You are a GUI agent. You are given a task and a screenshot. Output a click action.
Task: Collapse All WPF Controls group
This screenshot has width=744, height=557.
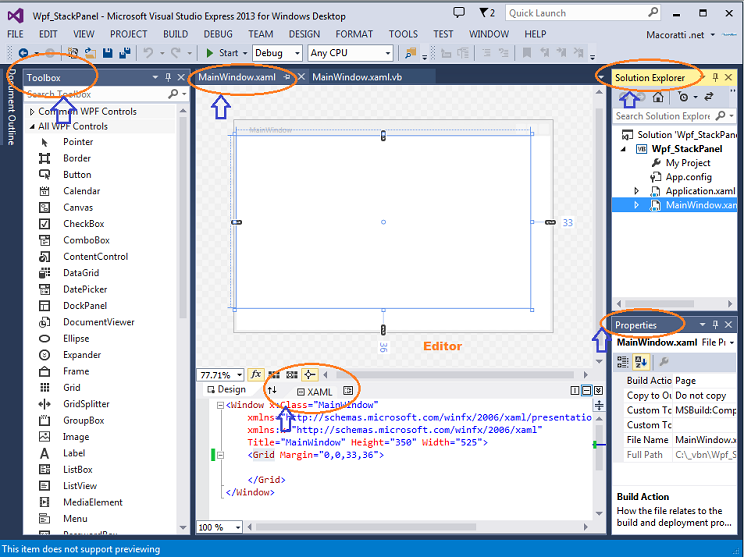click(32, 126)
